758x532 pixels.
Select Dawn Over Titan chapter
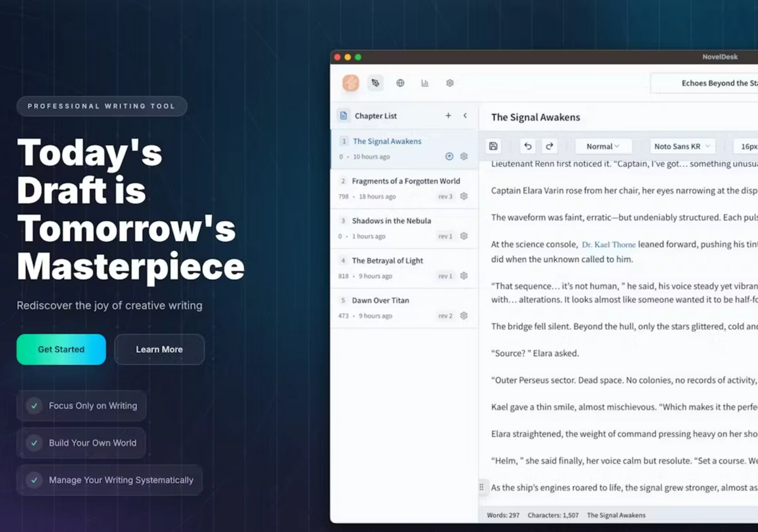[x=404, y=308]
